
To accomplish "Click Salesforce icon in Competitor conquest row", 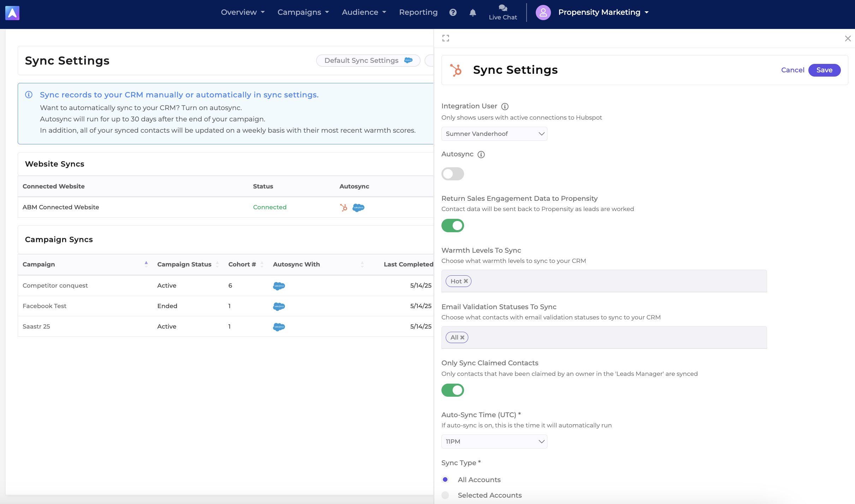I will 279,286.
